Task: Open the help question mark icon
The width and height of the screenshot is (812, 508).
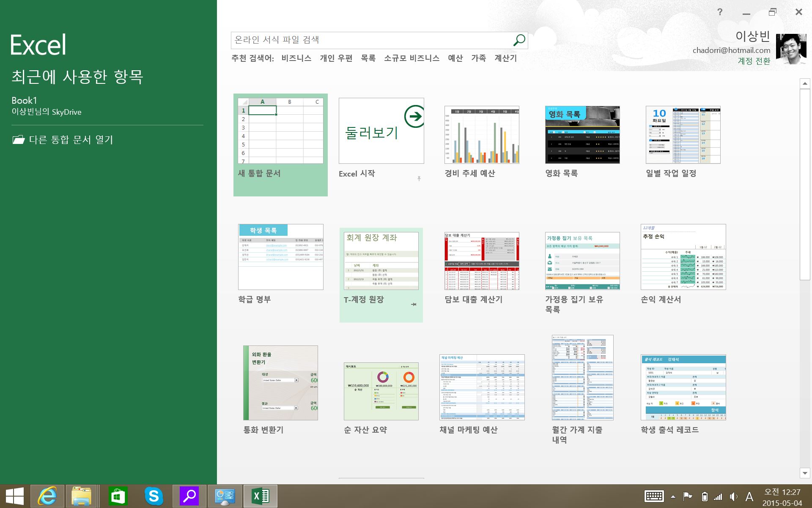Action: point(720,12)
